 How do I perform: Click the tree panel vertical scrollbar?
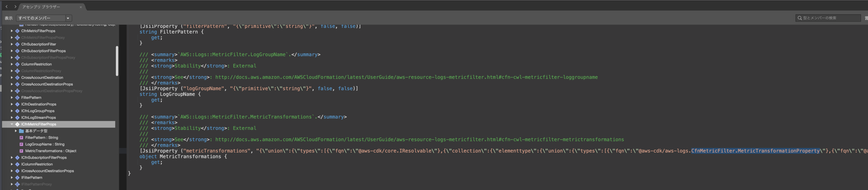point(117,61)
